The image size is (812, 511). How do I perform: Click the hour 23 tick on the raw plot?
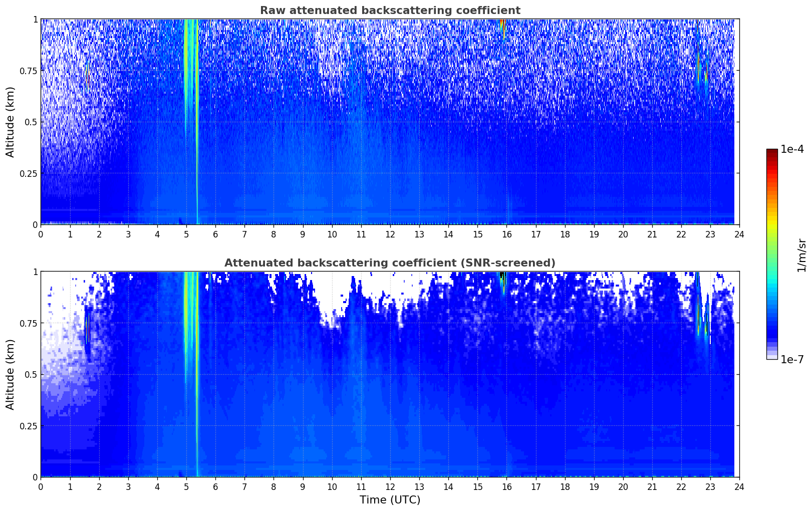tap(710, 234)
